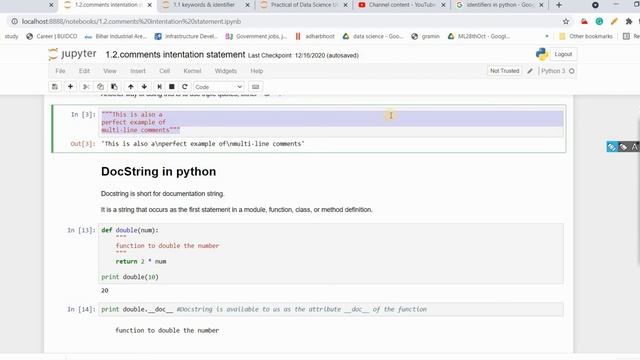Viewport: 640px width, 360px height.
Task: Click the Logout button
Action: click(563, 54)
